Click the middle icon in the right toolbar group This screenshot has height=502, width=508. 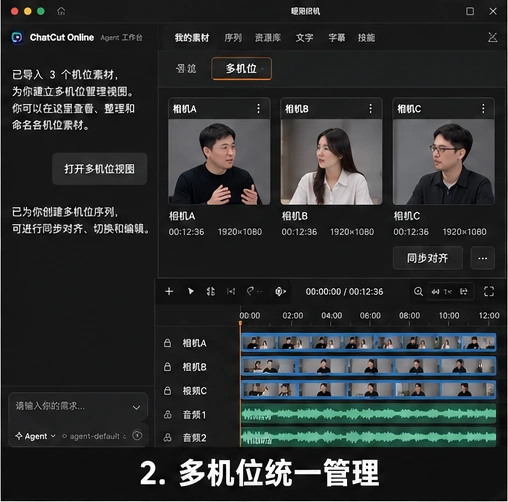[x=448, y=292]
